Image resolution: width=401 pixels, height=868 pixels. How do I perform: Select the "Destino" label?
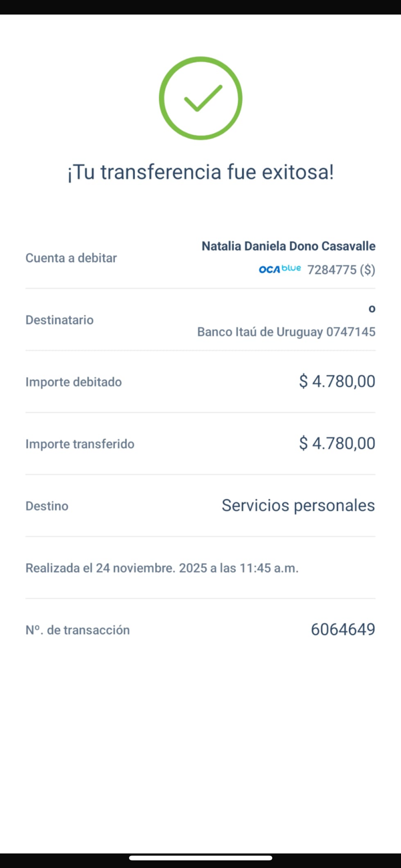[47, 506]
